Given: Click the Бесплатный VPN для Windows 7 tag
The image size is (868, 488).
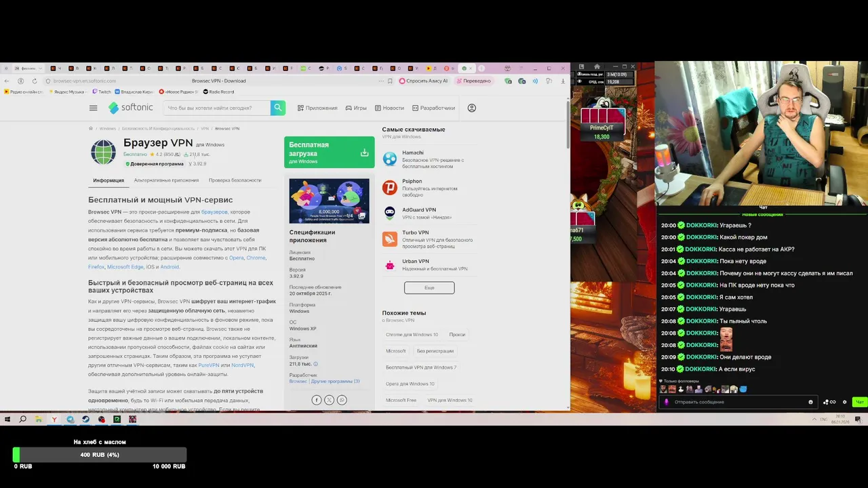Looking at the screenshot, I should (x=421, y=367).
